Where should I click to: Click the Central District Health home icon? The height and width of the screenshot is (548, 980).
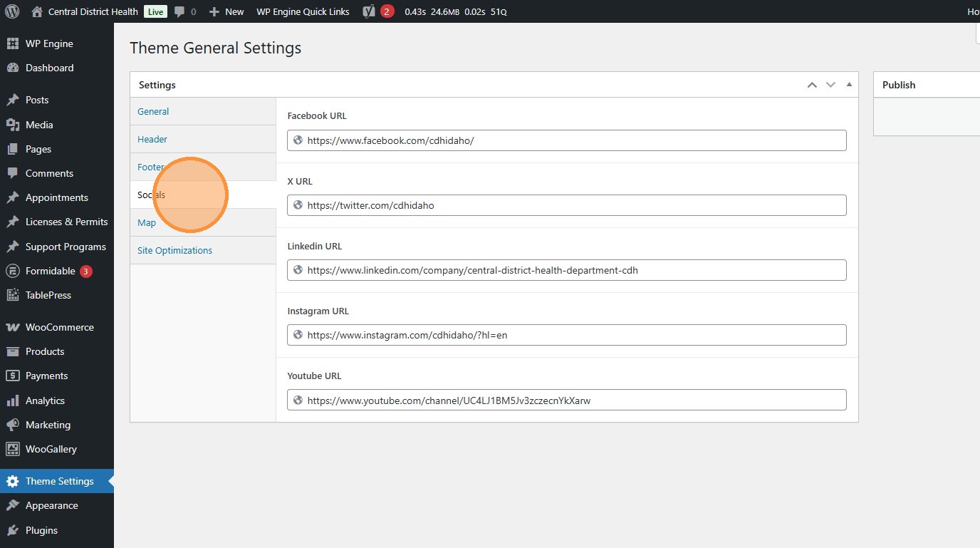pyautogui.click(x=38, y=11)
